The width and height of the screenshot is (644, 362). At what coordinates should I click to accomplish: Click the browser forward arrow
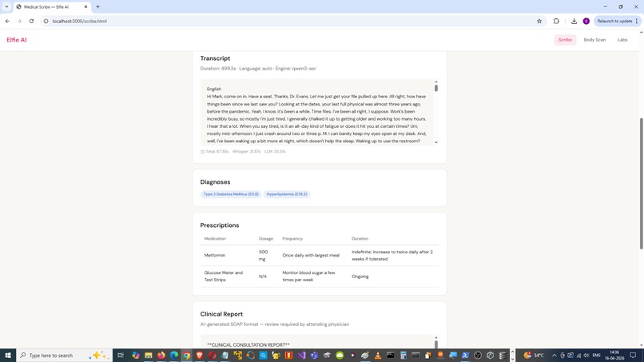tap(19, 21)
